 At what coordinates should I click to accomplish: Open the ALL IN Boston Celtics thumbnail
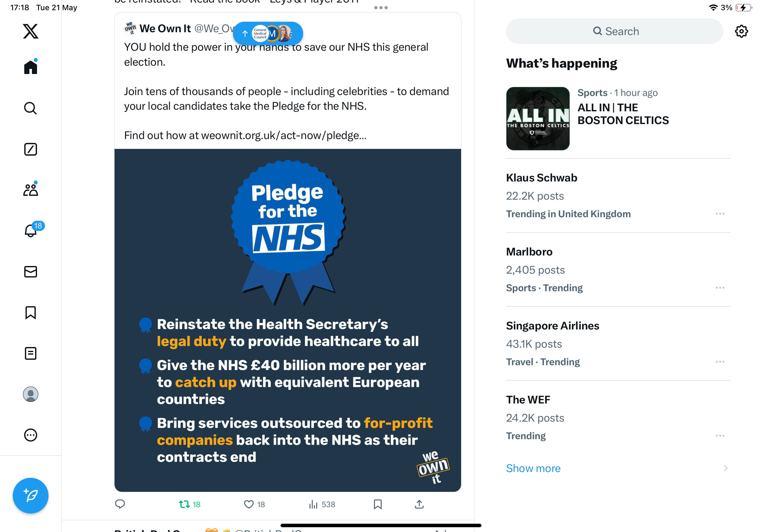538,118
